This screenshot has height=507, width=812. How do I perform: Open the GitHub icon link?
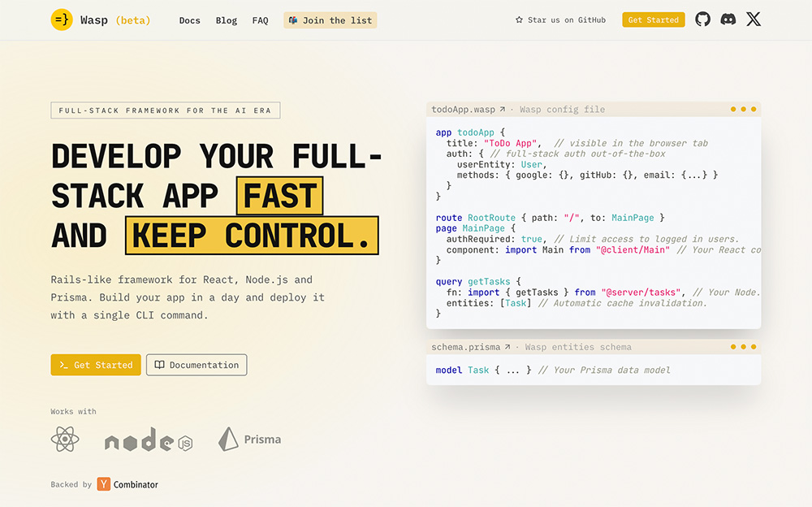coord(702,19)
